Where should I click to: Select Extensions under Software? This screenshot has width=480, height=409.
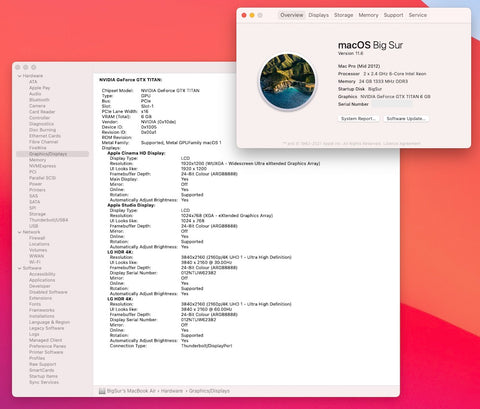[x=40, y=298]
